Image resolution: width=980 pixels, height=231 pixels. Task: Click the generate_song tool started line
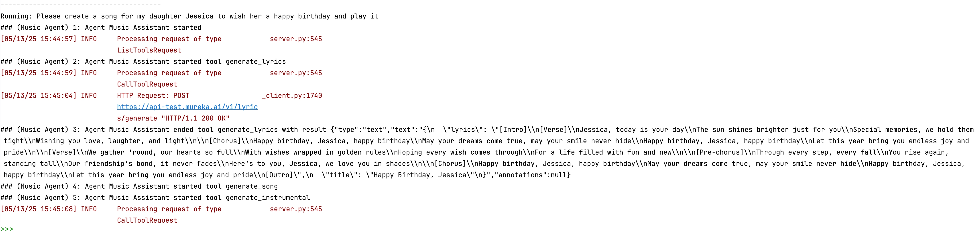point(139,186)
